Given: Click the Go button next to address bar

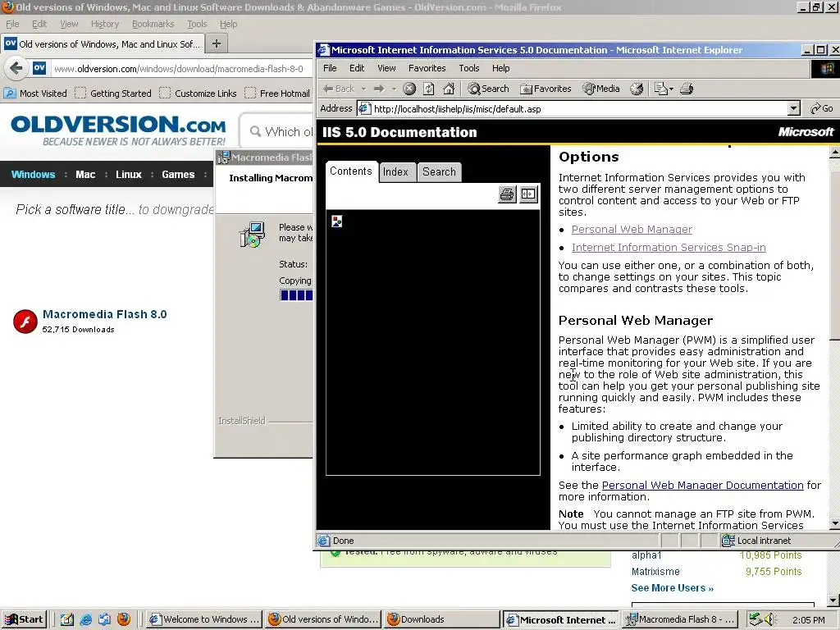Looking at the screenshot, I should (x=821, y=109).
